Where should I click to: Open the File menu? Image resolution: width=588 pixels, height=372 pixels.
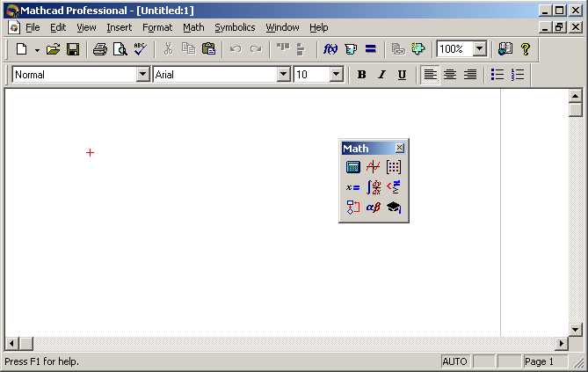click(33, 28)
